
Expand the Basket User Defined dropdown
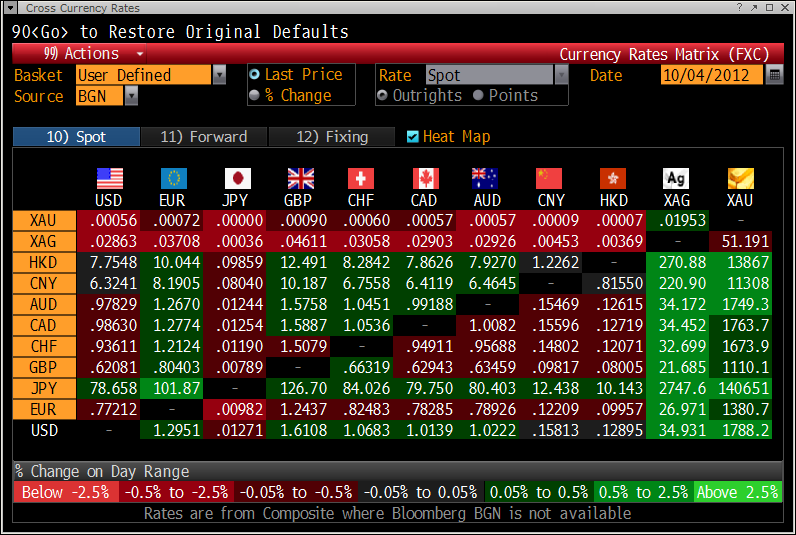[x=219, y=75]
